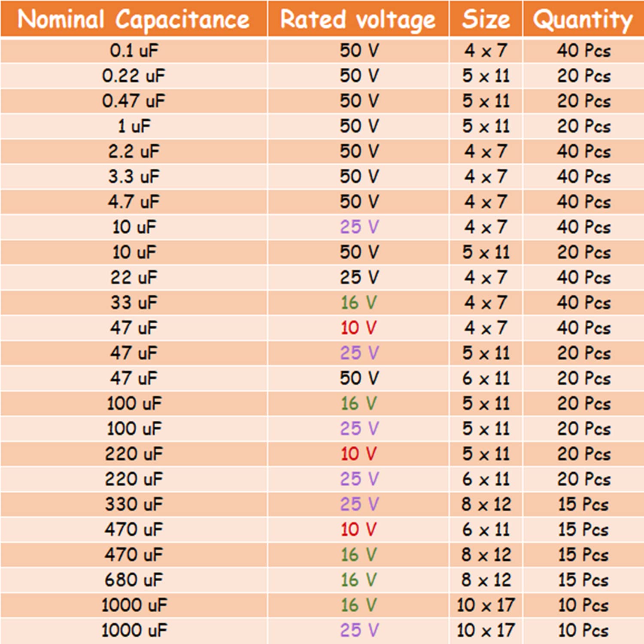The image size is (644, 644).
Task: Select the 0.22 uF capacitance cell
Action: click(x=134, y=76)
